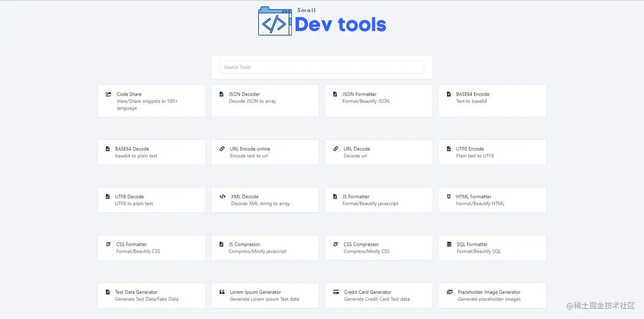Select the CSS Formatter tool title
This screenshot has width=644, height=319.
tap(132, 245)
